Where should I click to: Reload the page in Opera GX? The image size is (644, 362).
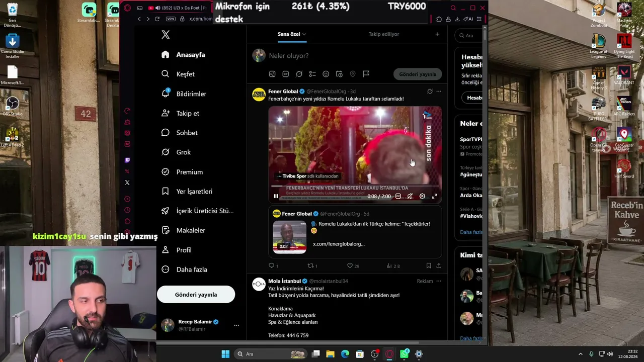pyautogui.click(x=157, y=19)
